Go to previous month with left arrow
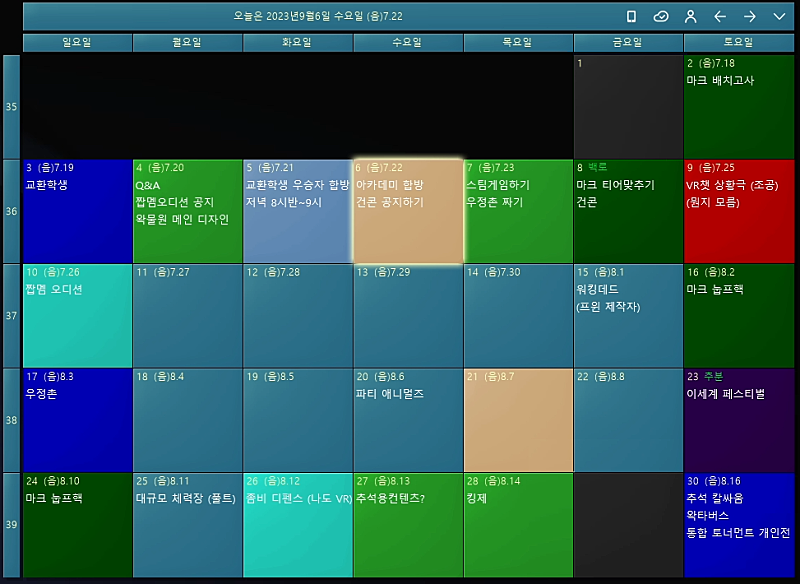The image size is (800, 584). (x=720, y=16)
